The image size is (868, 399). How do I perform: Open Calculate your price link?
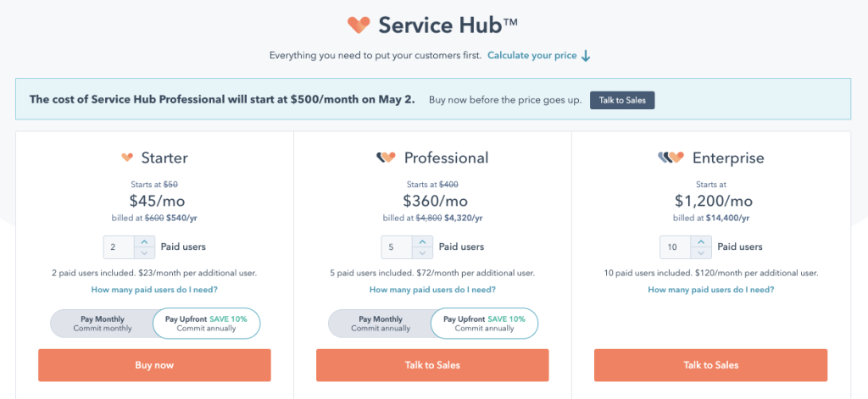(x=532, y=56)
